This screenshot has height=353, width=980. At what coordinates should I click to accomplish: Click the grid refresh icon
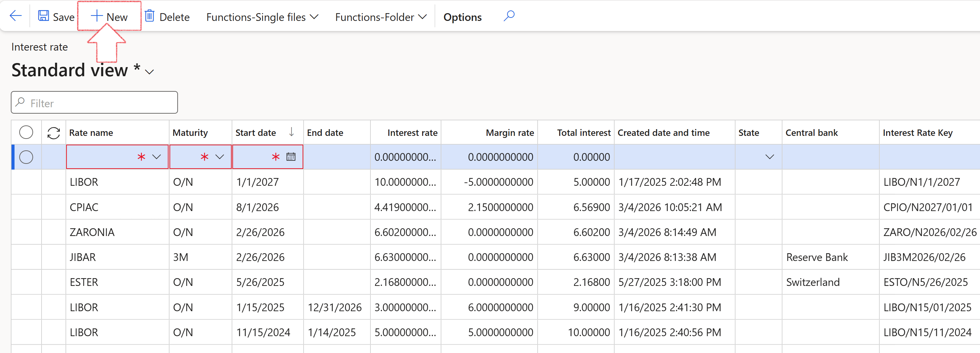click(54, 133)
